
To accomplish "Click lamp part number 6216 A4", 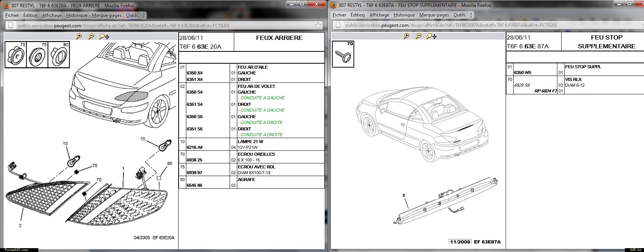I will (194, 147).
